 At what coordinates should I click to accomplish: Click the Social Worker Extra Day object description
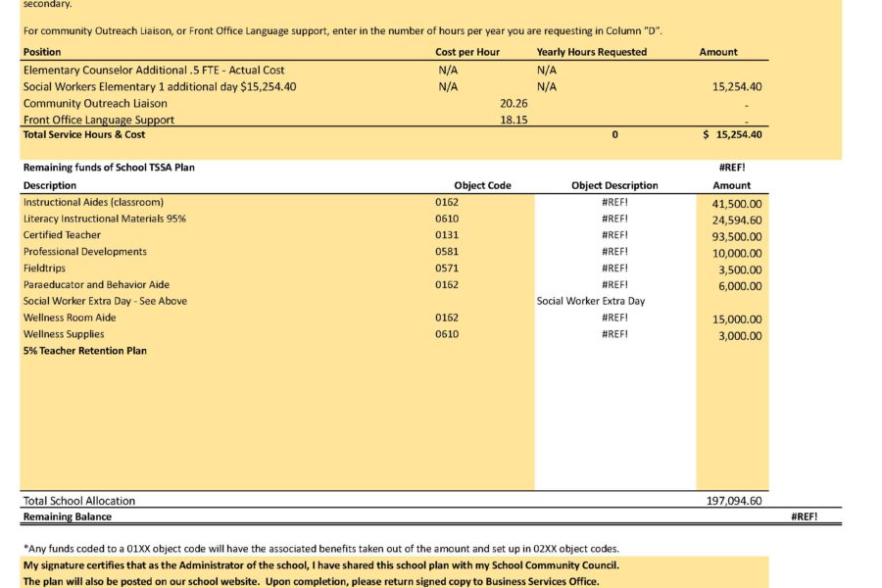(591, 301)
